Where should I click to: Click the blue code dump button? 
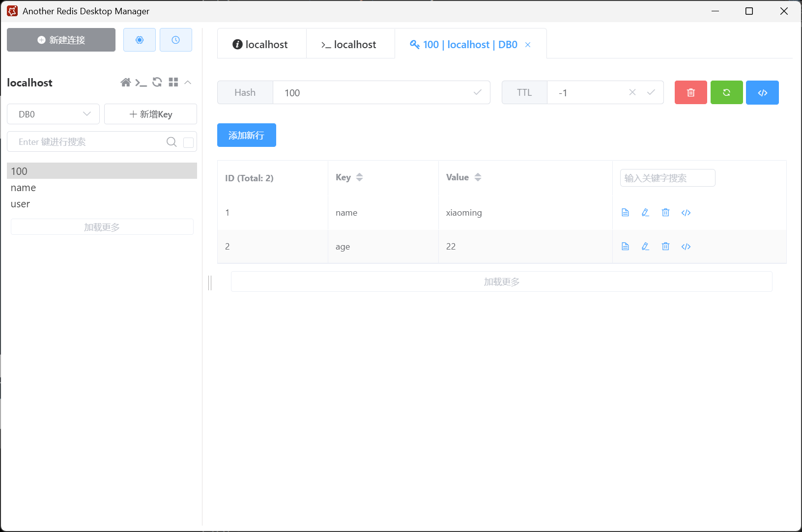pos(762,93)
